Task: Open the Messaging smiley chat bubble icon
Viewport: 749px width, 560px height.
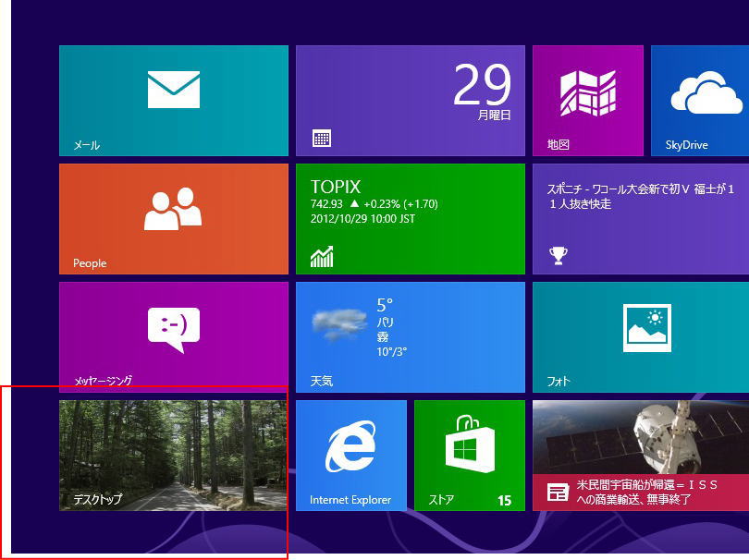Action: [x=174, y=330]
